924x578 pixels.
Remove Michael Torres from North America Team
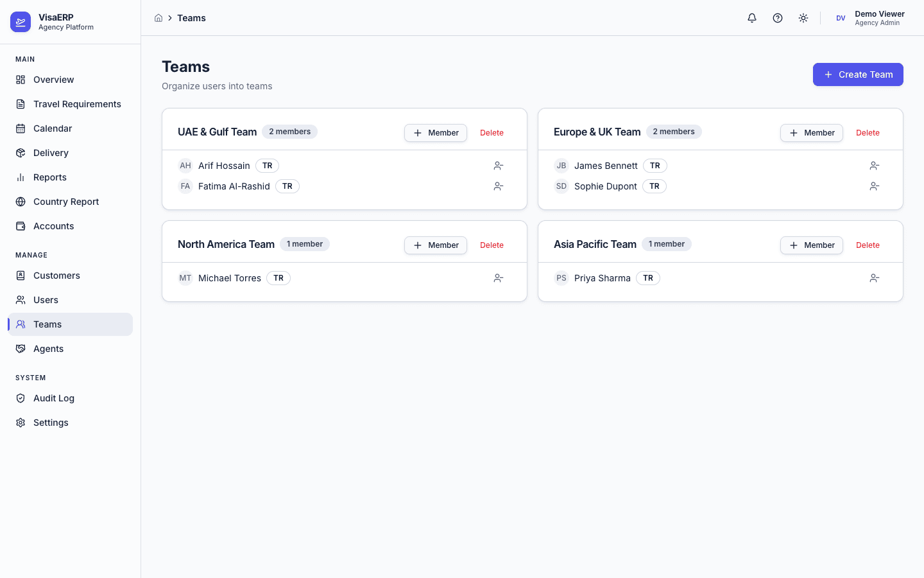499,278
